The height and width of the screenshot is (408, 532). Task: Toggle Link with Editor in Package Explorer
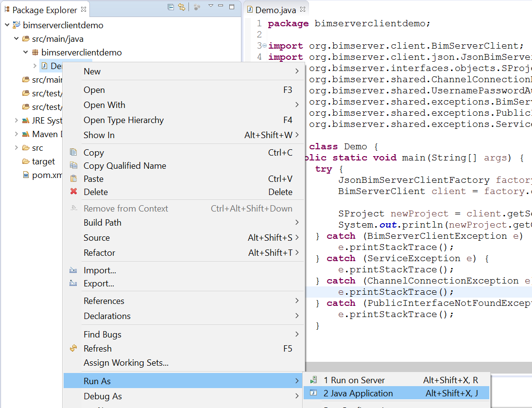[x=182, y=7]
